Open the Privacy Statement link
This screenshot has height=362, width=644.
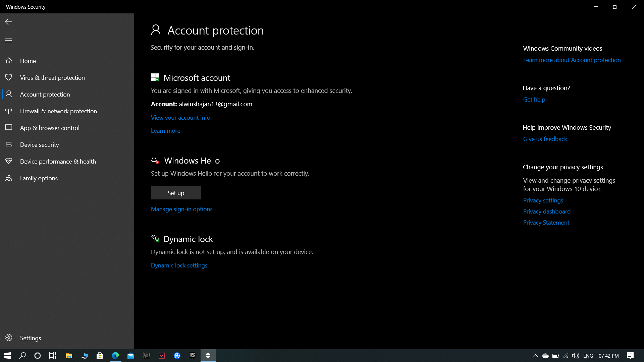coord(546,223)
